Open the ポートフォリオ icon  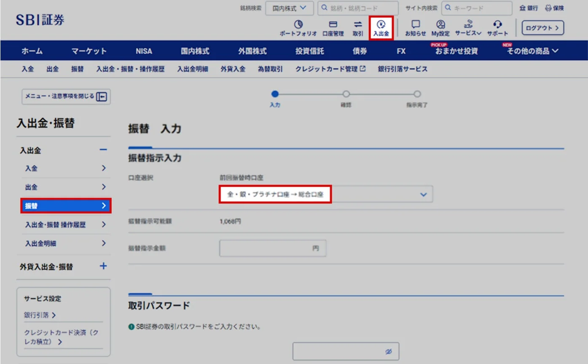pyautogui.click(x=298, y=27)
